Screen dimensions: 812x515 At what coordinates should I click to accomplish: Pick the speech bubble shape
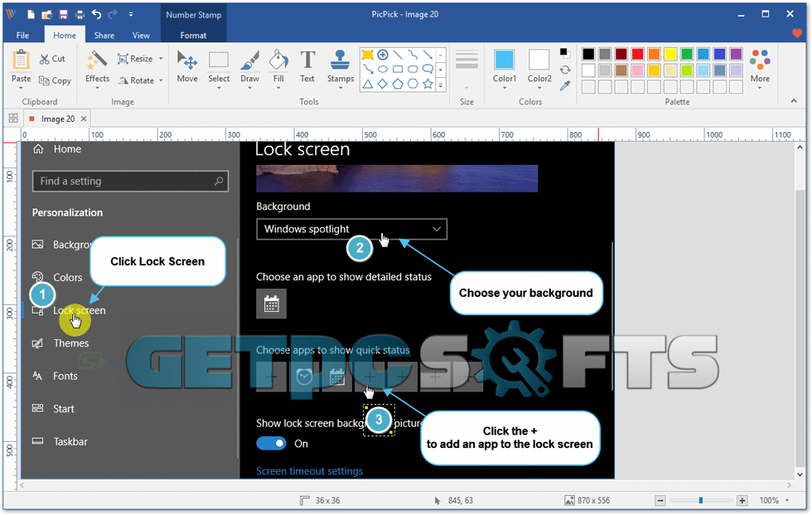pyautogui.click(x=428, y=70)
